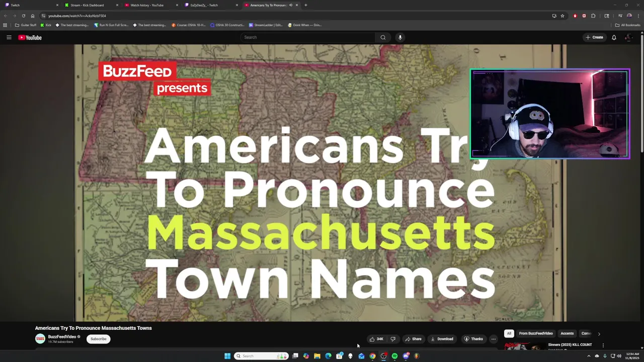Image resolution: width=644 pixels, height=362 pixels.
Task: Open more actions ellipsis under video
Action: coord(494,339)
